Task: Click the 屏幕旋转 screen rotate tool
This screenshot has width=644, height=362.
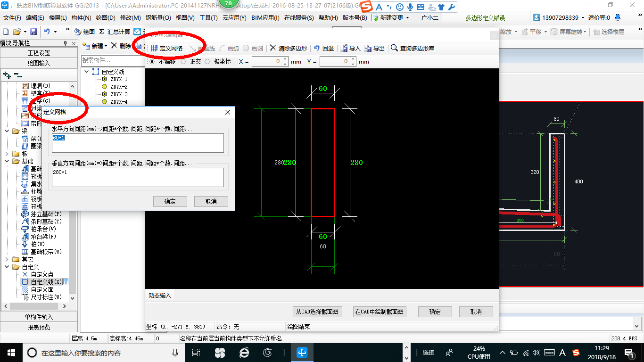Action: pyautogui.click(x=570, y=32)
